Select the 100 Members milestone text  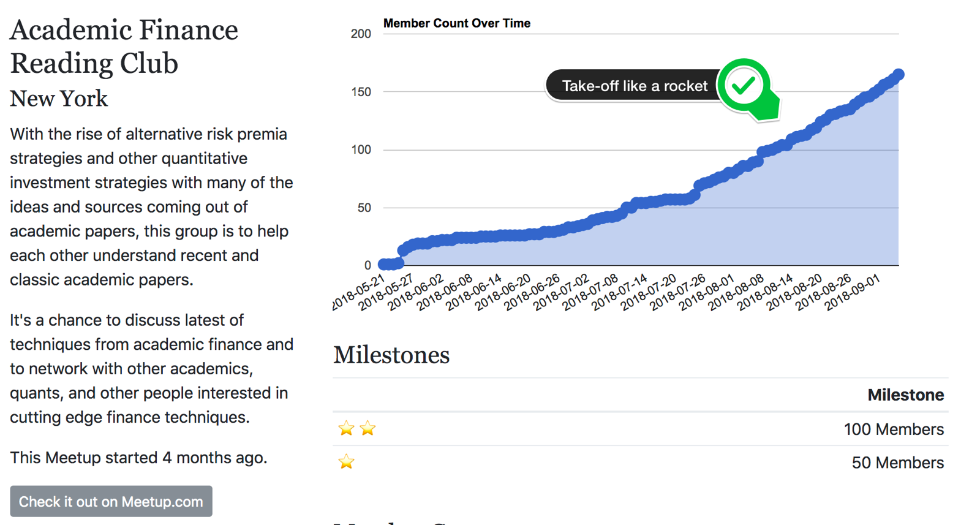(x=894, y=429)
